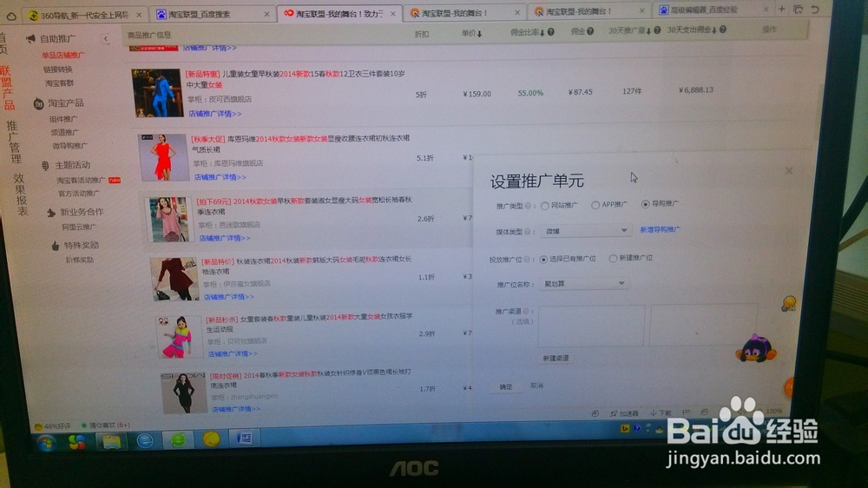The width and height of the screenshot is (868, 488).
Task: Collapse the sidebar with the chevron arrow
Action: click(x=105, y=39)
